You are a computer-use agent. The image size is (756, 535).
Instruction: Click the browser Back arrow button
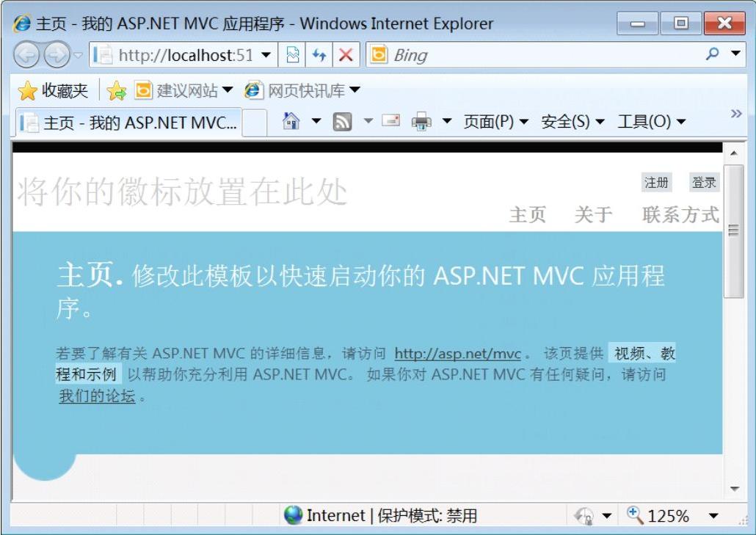click(x=26, y=56)
